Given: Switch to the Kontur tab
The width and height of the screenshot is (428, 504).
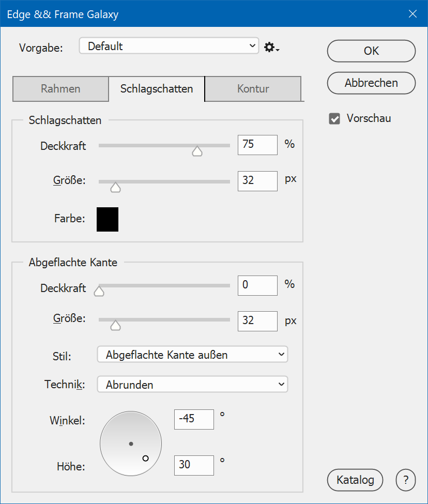Looking at the screenshot, I should tap(253, 89).
